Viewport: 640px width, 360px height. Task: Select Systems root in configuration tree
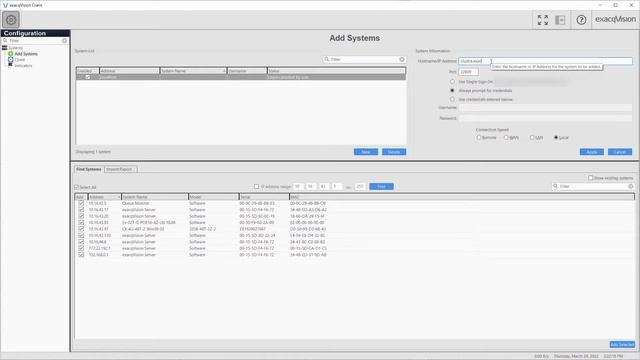[x=16, y=48]
